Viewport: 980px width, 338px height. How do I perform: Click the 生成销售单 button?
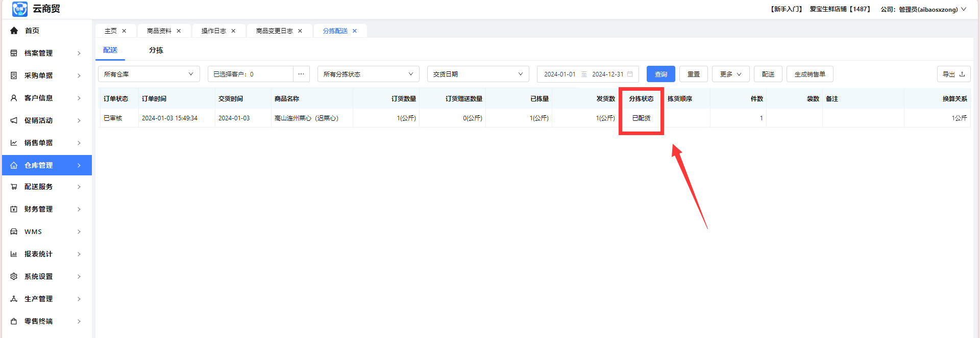click(810, 74)
